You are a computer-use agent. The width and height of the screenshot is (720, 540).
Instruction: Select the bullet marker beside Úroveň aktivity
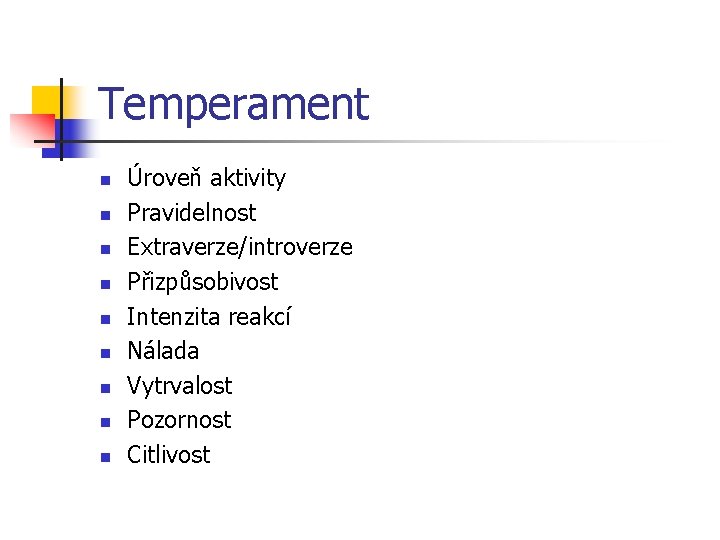pyautogui.click(x=102, y=182)
